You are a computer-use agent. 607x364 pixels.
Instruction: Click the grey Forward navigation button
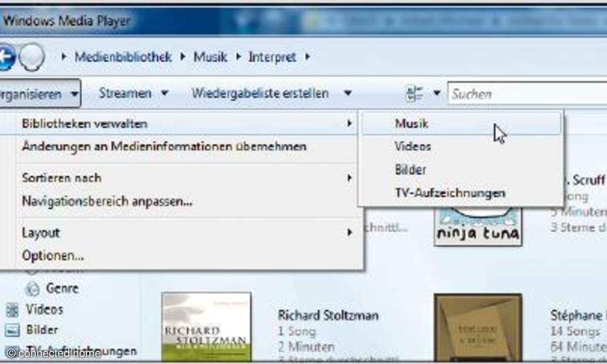32,57
